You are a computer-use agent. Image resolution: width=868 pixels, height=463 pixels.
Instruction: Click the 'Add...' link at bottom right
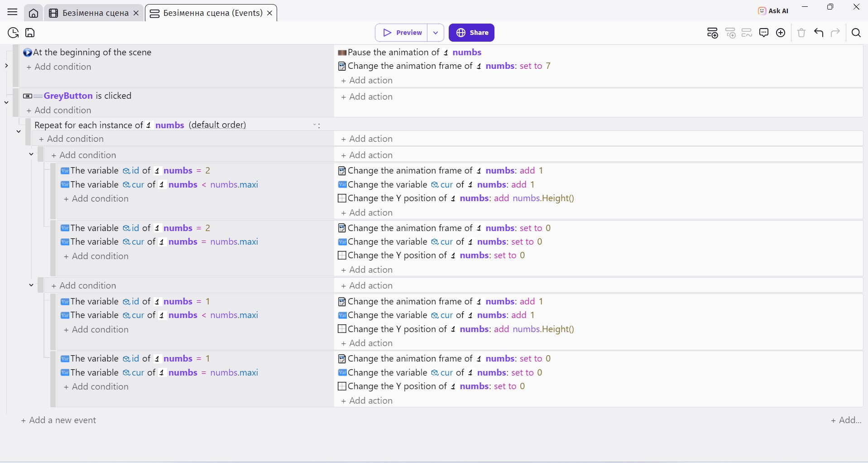tap(846, 420)
